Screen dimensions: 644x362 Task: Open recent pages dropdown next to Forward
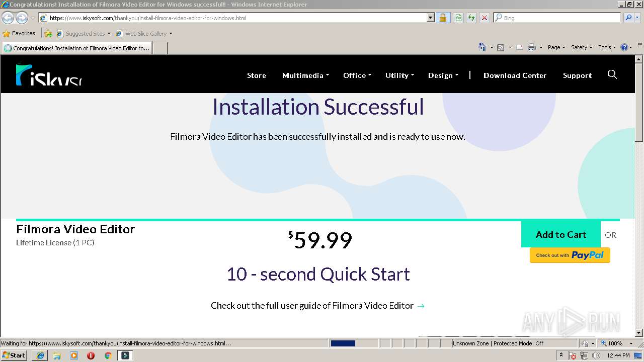[33, 18]
